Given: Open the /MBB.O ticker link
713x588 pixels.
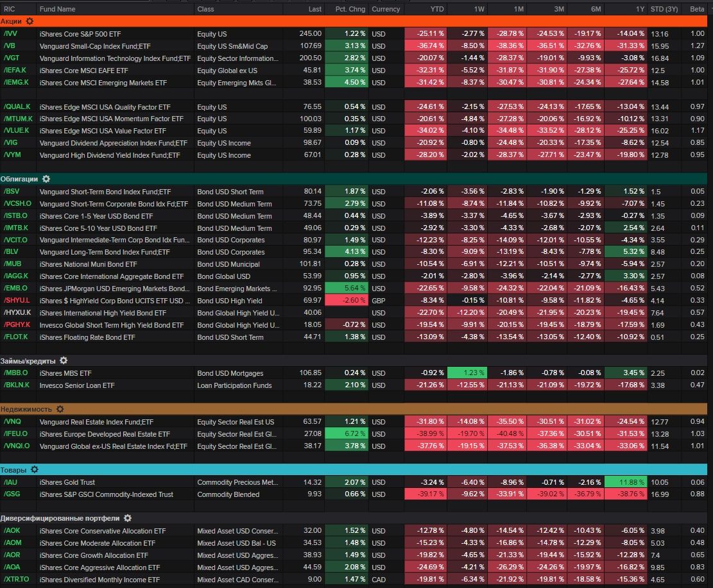Looking at the screenshot, I should (15, 373).
